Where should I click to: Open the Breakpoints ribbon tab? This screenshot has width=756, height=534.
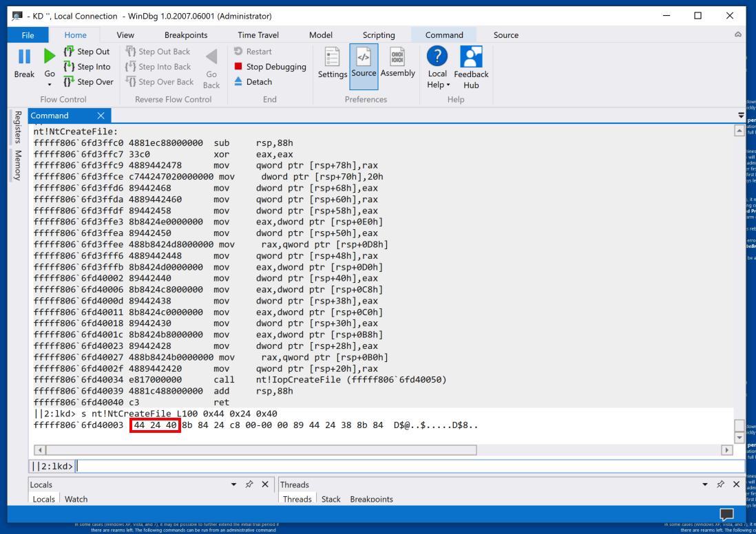coord(186,35)
